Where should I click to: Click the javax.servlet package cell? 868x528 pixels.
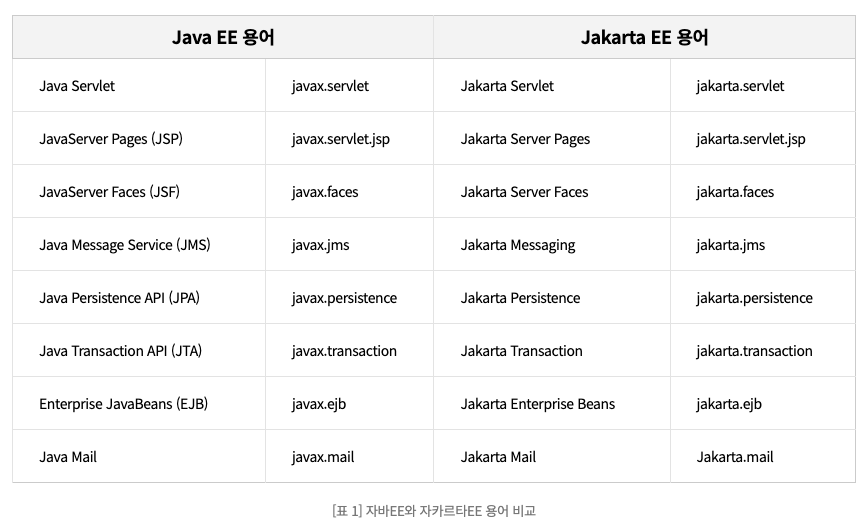330,86
